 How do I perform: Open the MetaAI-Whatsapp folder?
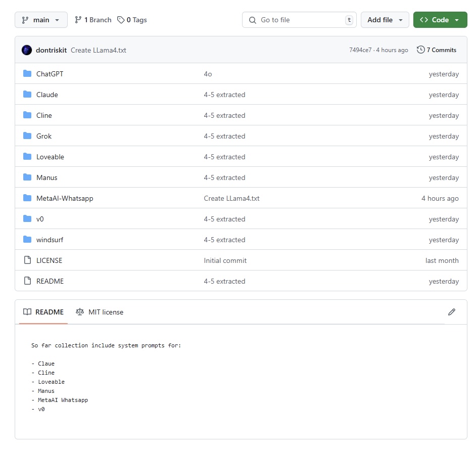coord(65,198)
